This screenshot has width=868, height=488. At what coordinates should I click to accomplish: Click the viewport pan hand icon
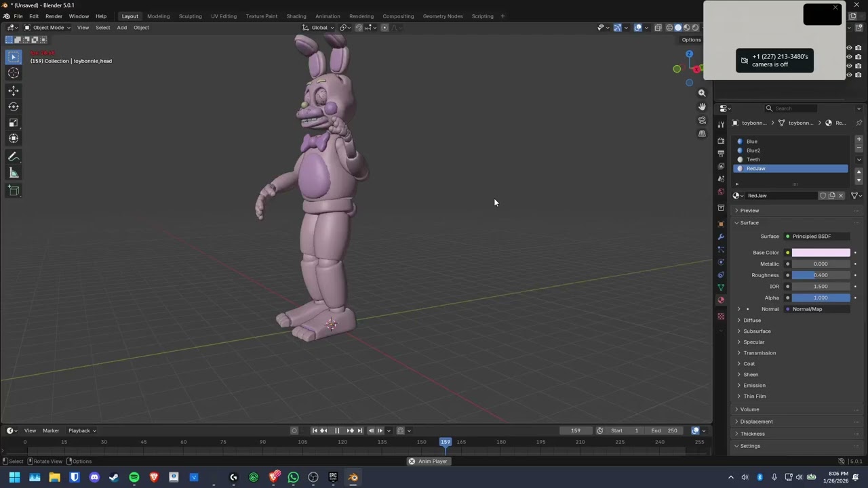point(702,106)
